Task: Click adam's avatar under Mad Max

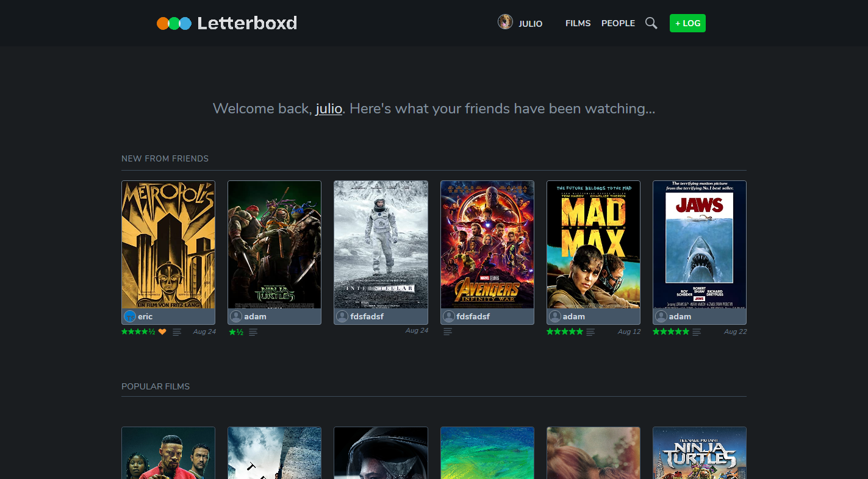Action: [x=555, y=316]
